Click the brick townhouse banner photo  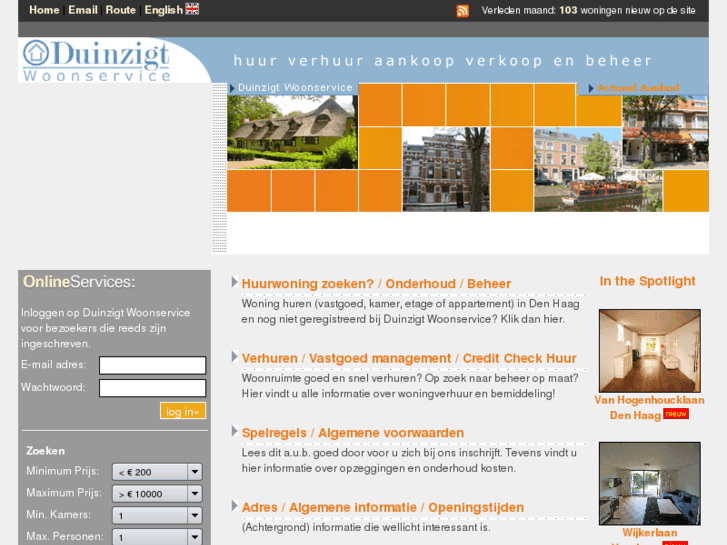(446, 169)
